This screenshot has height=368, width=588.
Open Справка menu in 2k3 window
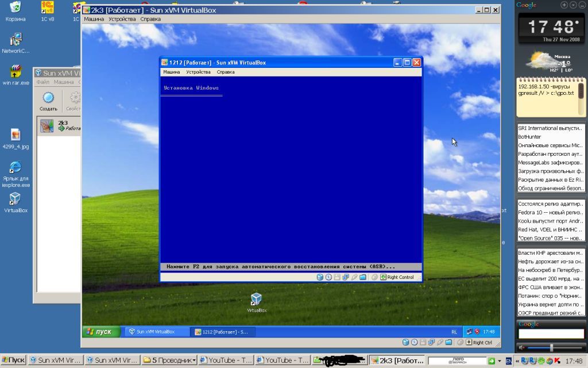click(x=150, y=19)
